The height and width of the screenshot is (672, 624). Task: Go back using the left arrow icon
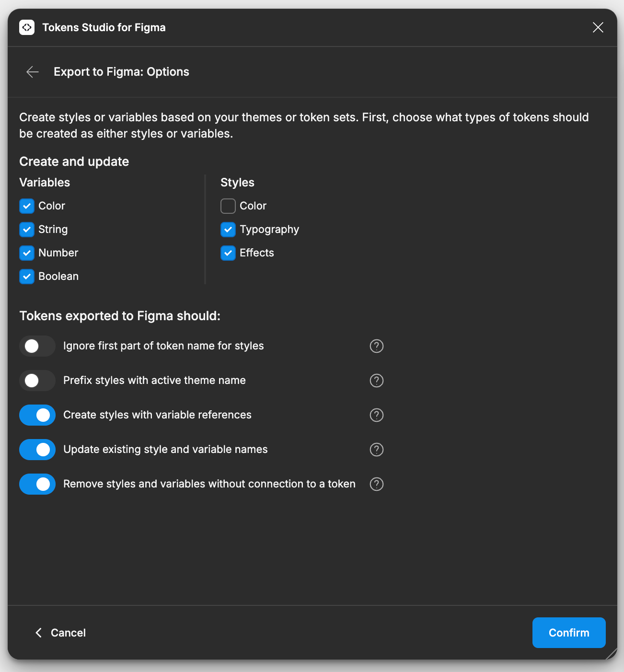(33, 72)
